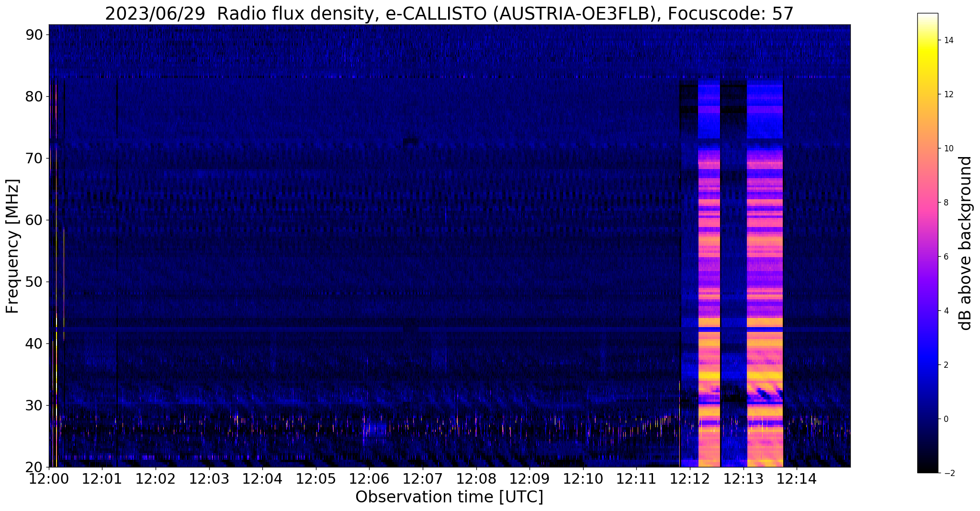The width and height of the screenshot is (980, 511).
Task: Pick the 12 dB colorbar tick label
Action: [947, 94]
